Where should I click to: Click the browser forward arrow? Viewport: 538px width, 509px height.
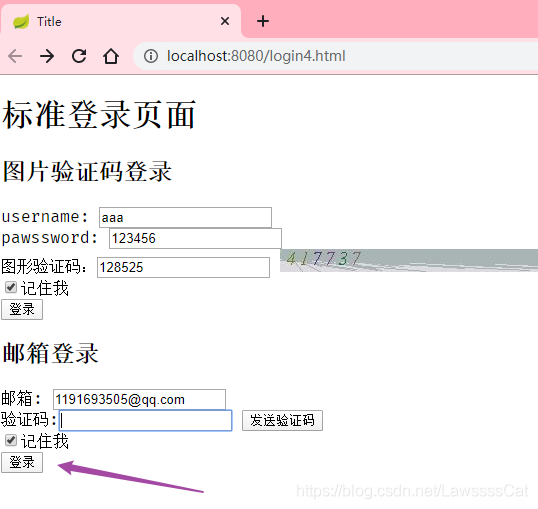pyautogui.click(x=47, y=56)
